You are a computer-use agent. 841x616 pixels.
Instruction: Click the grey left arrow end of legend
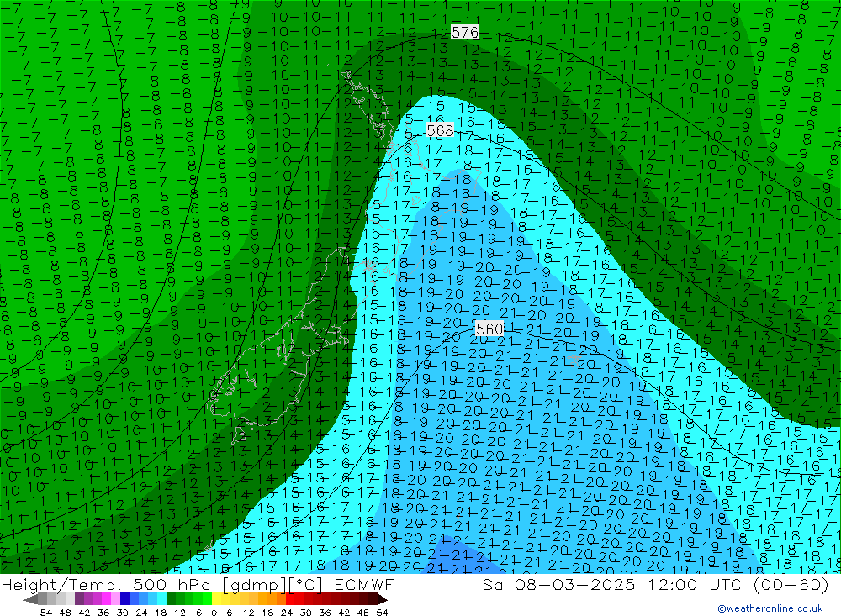point(30,599)
